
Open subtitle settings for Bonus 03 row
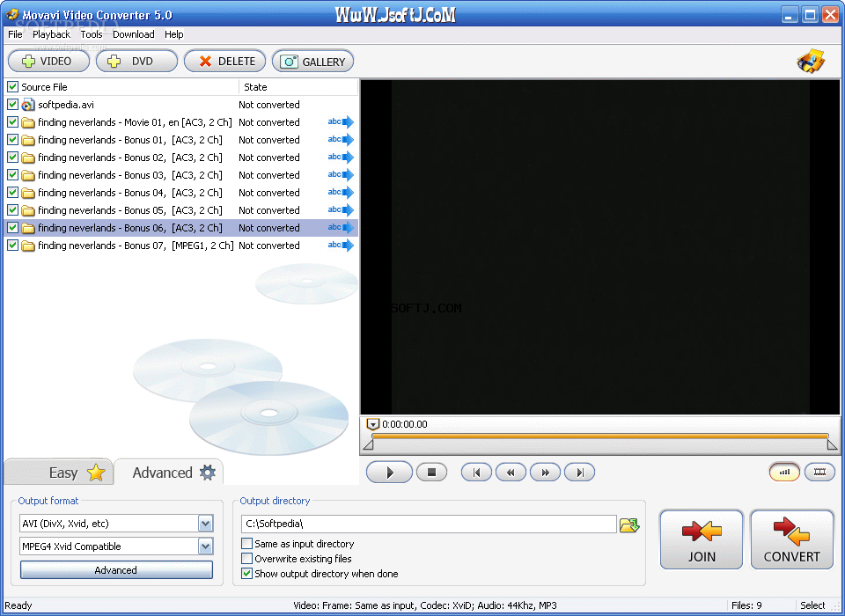point(341,174)
